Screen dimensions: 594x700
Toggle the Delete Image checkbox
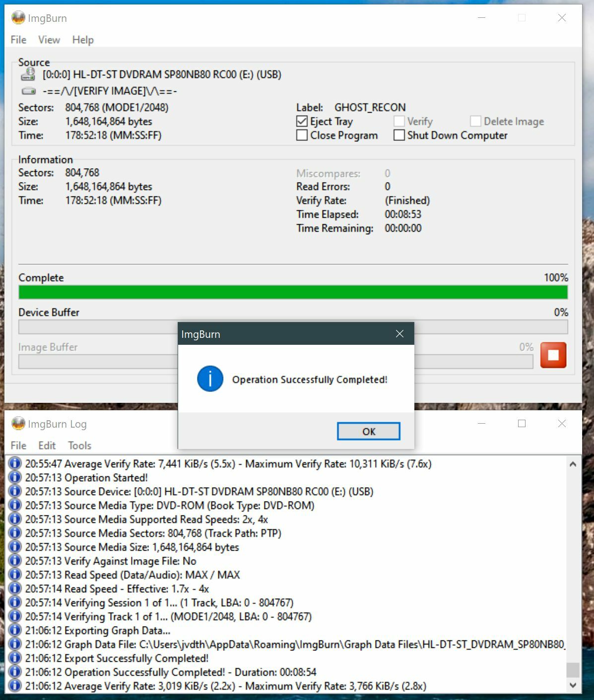pyautogui.click(x=475, y=121)
